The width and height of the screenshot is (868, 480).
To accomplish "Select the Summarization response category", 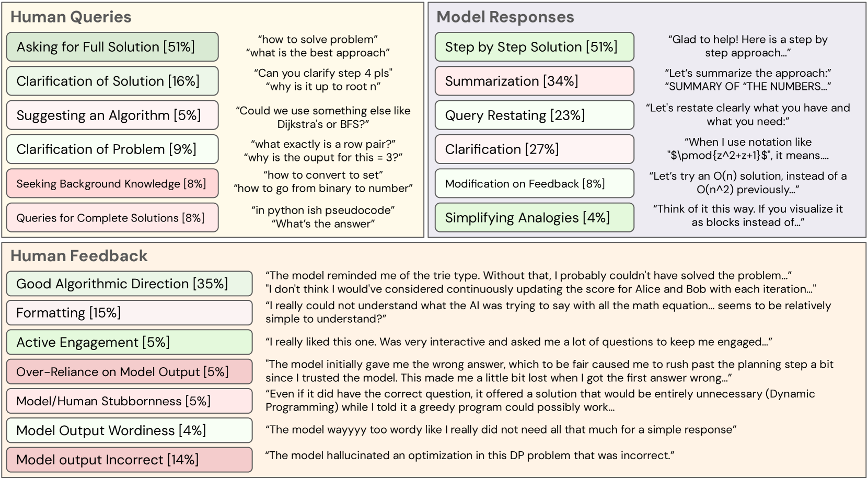I will 534,81.
